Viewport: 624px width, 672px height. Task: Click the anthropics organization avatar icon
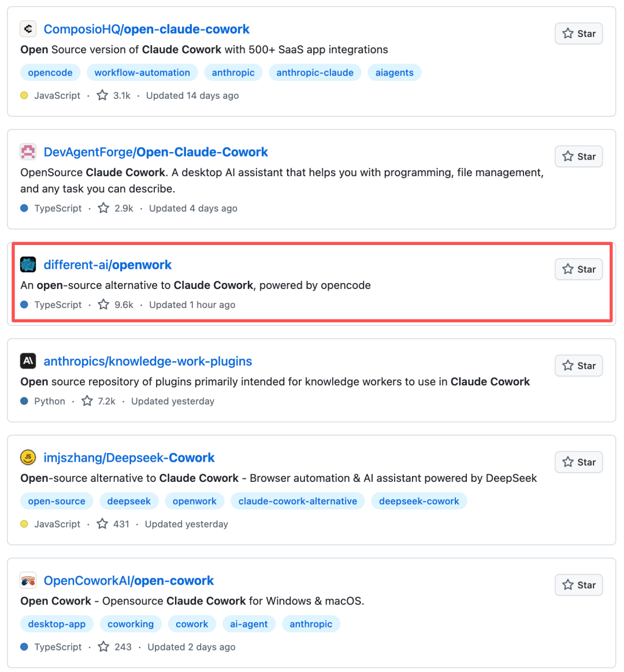(28, 361)
